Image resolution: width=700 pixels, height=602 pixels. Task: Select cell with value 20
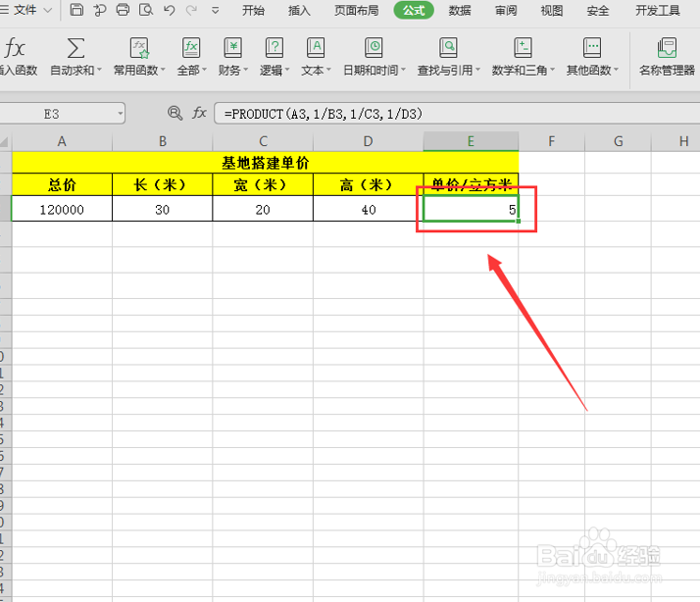point(263,209)
